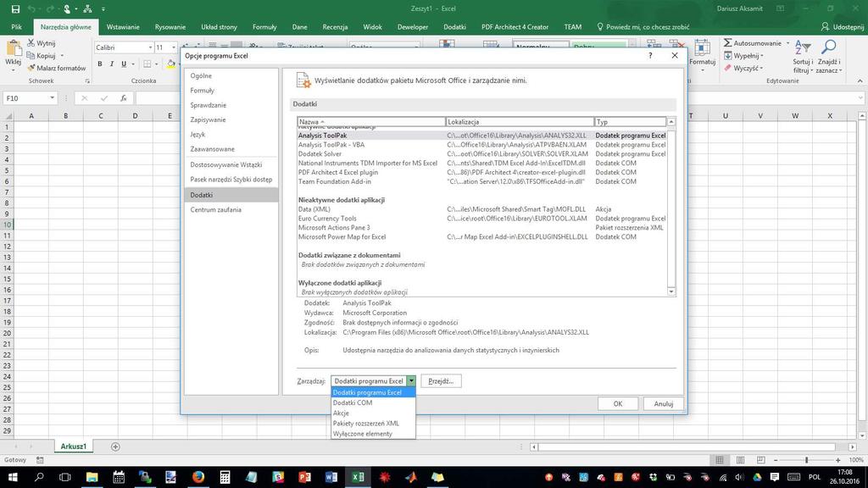868x488 pixels.
Task: Click the Wytnij (Cut) scissors icon
Action: tap(31, 42)
